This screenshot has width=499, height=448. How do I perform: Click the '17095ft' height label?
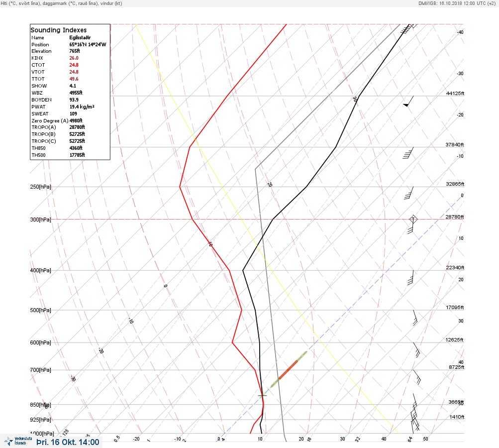tap(455, 308)
